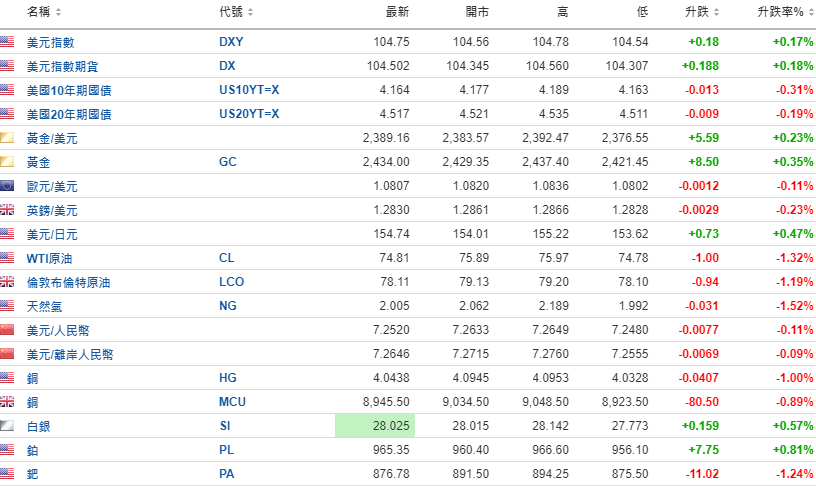The height and width of the screenshot is (486, 816).
Task: Click the China flag icon beside 美元/人民幣
Action: pyautogui.click(x=7, y=330)
